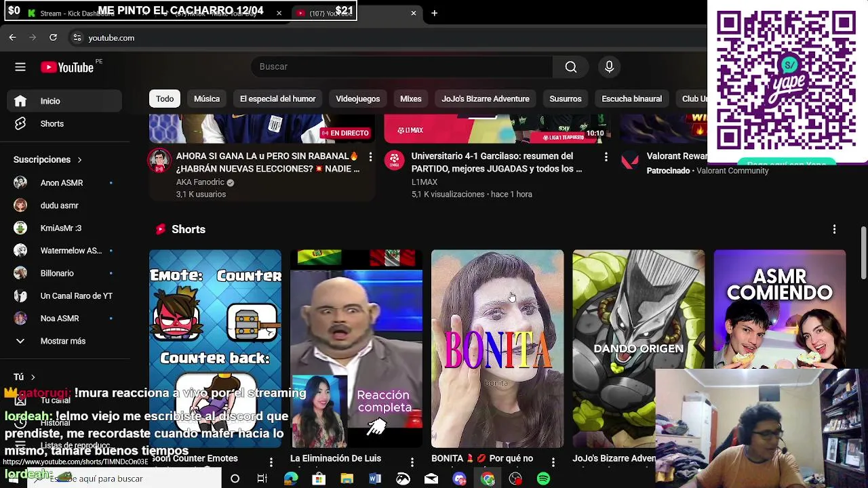
Task: Open options for Goon Counter Emotes short
Action: pyautogui.click(x=271, y=462)
